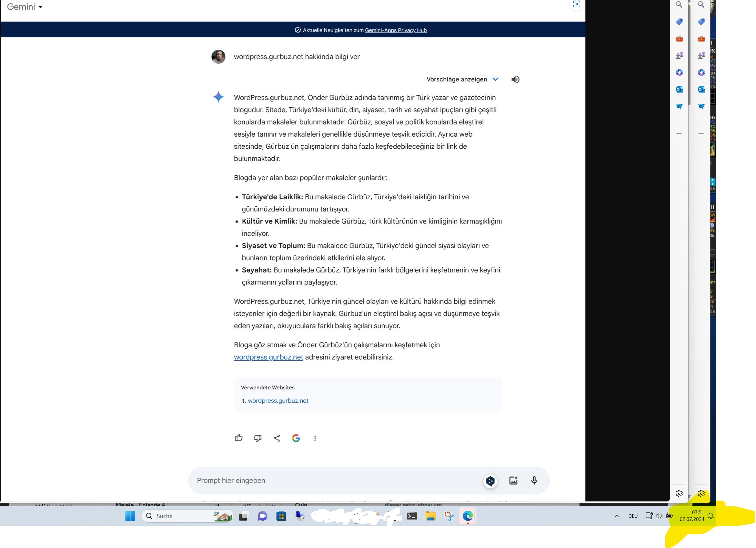Open the paper-plane Drop icon in left sidebar column
756x548 pixels.
(x=679, y=106)
